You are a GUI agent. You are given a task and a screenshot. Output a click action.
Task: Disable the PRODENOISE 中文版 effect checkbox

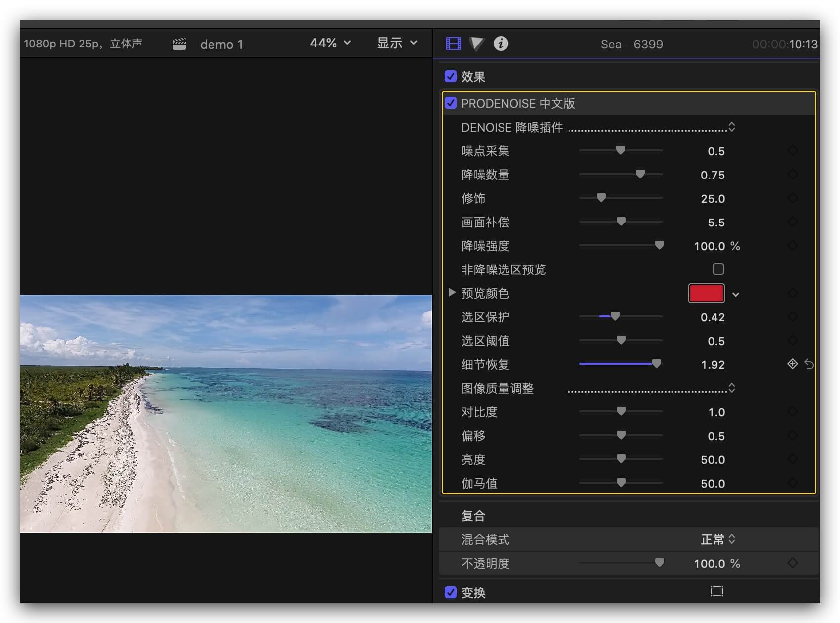(450, 103)
